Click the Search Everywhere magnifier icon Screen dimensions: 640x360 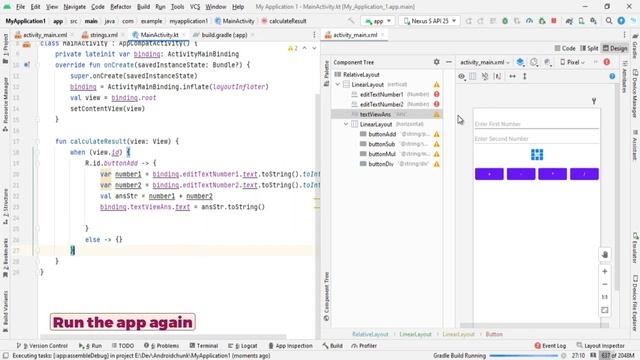click(x=609, y=21)
